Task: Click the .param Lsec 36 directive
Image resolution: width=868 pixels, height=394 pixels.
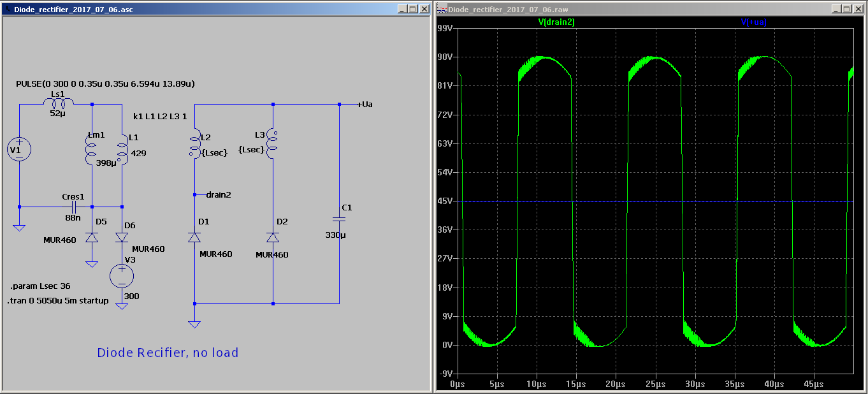Action: coord(40,286)
